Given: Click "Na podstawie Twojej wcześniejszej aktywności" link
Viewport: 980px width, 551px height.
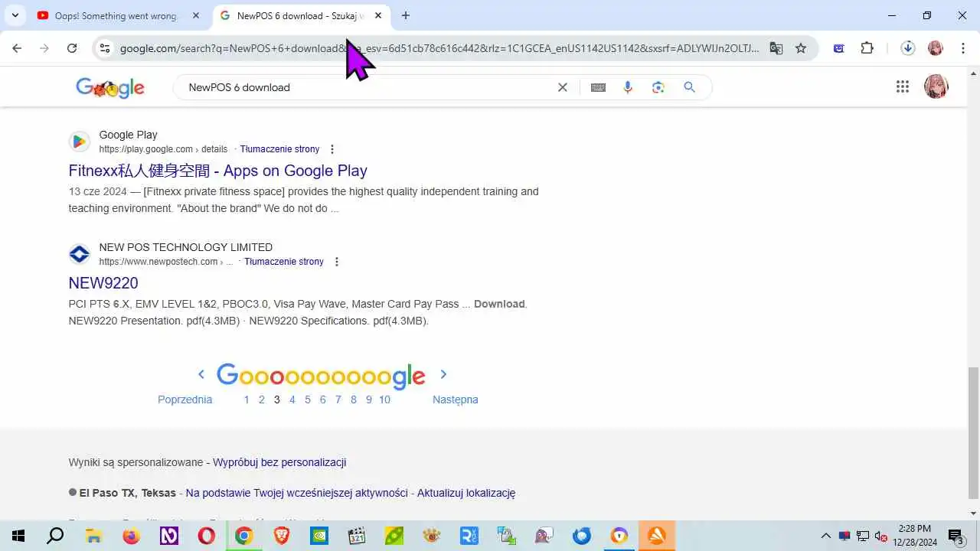Looking at the screenshot, I should (296, 493).
